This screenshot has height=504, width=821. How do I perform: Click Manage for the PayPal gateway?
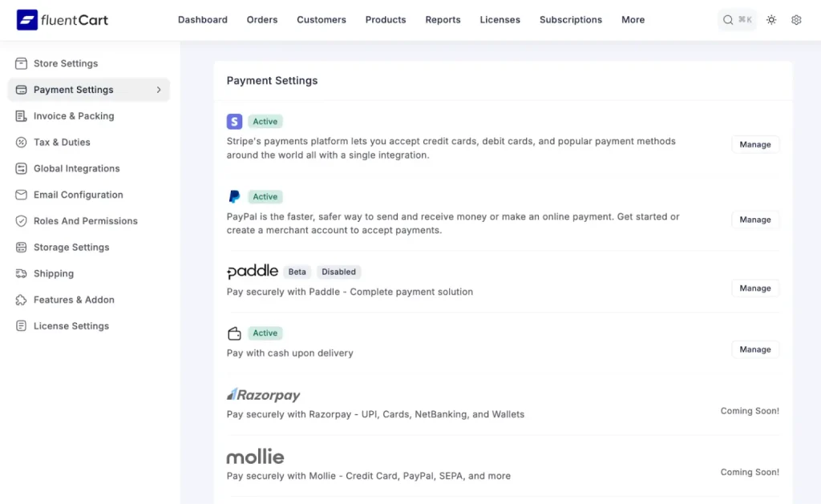(x=754, y=219)
